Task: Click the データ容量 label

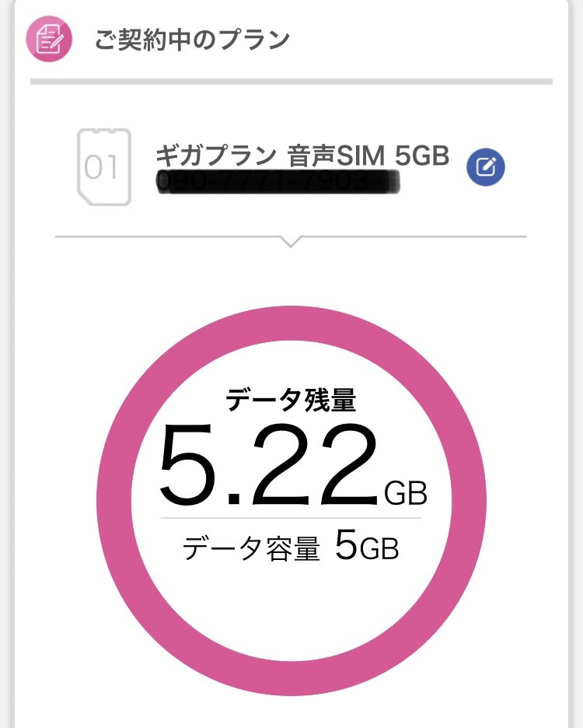Action: (x=251, y=550)
